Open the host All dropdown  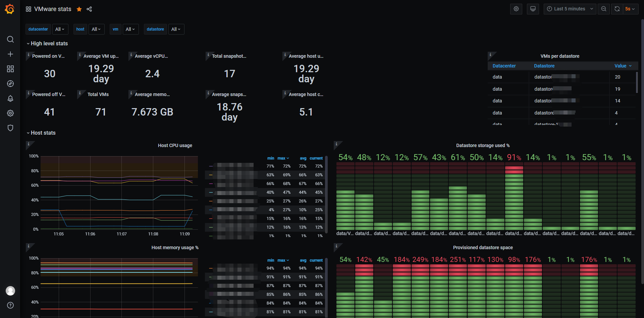click(x=97, y=29)
